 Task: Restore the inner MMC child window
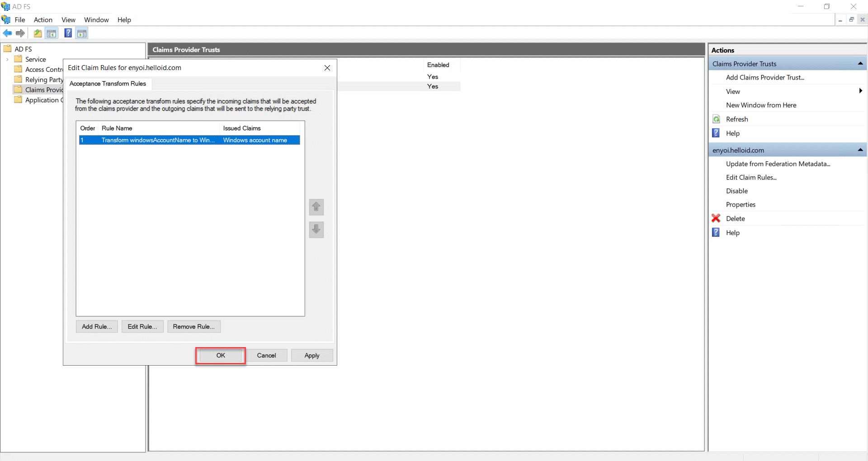tap(851, 20)
